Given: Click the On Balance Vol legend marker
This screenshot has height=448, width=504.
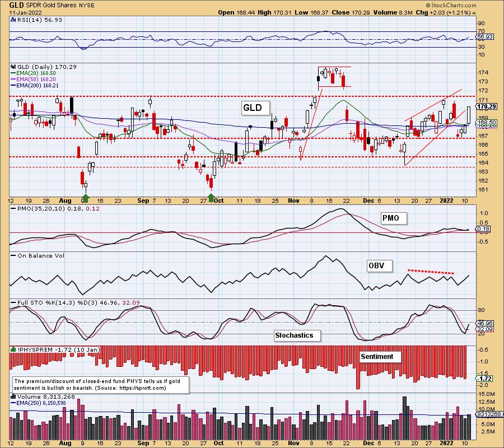Looking at the screenshot, I should pyautogui.click(x=13, y=256).
